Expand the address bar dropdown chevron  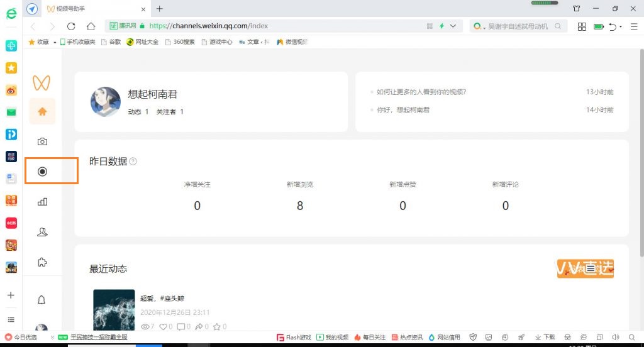(x=455, y=26)
